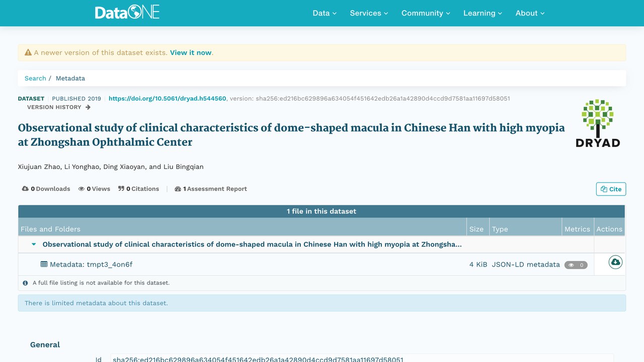Open the Services dropdown menu
The image size is (644, 362).
[369, 13]
